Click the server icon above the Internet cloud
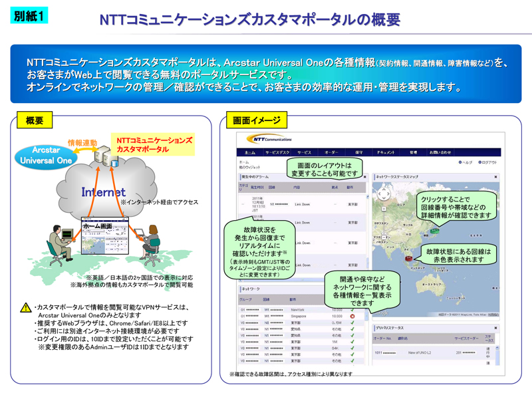The height and width of the screenshot is (399, 532). click(106, 157)
